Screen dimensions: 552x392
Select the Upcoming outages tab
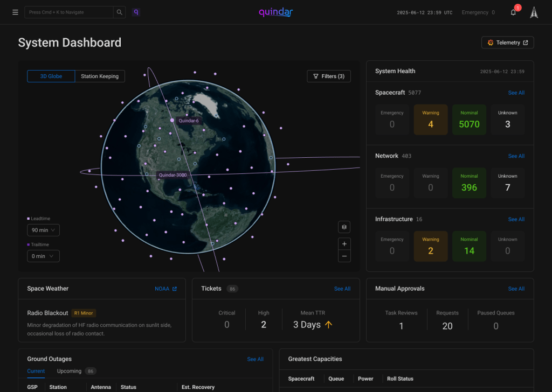70,371
